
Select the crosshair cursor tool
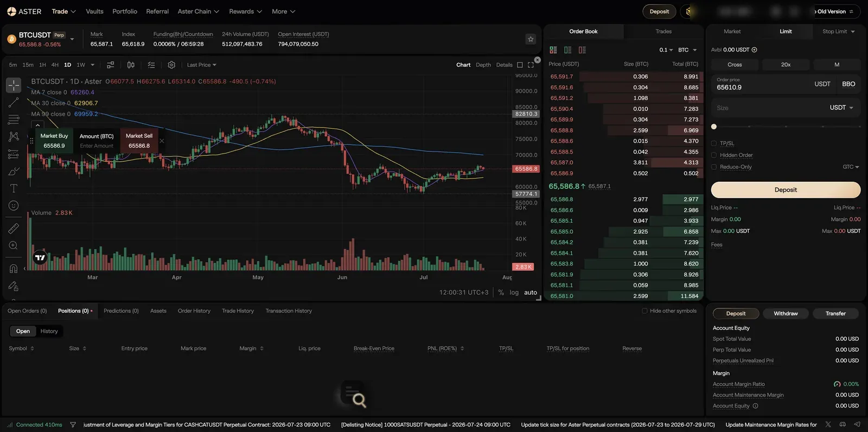[x=14, y=85]
